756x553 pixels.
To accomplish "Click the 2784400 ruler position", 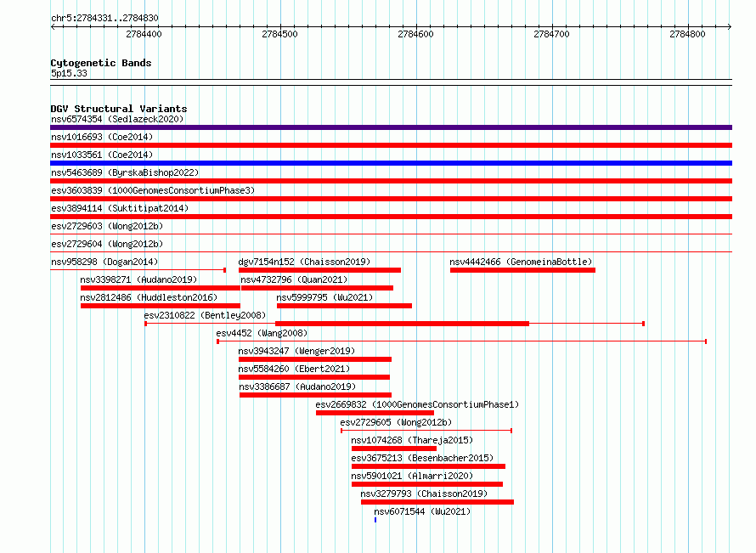I will point(144,34).
